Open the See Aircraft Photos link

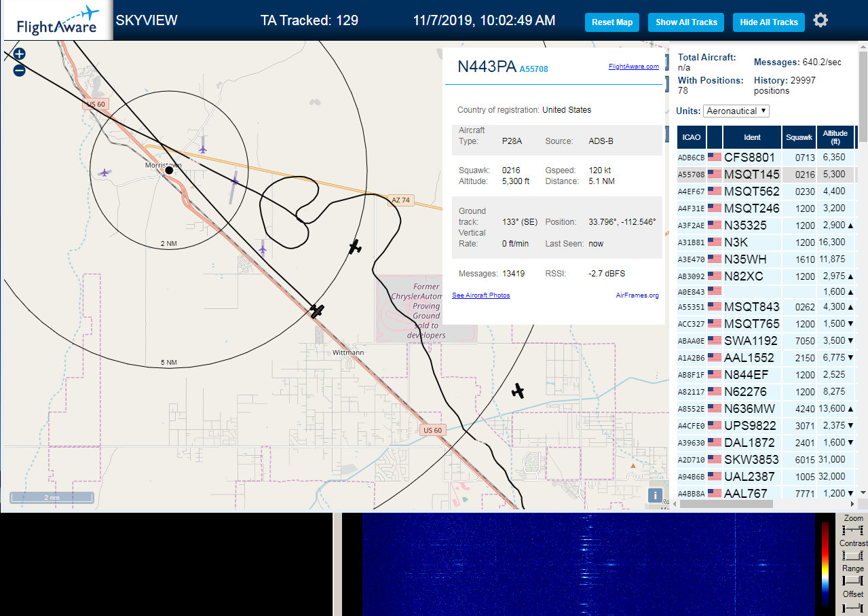(480, 295)
